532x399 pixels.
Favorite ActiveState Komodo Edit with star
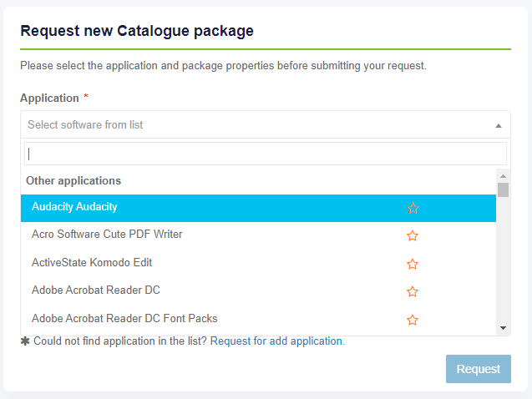pos(413,264)
